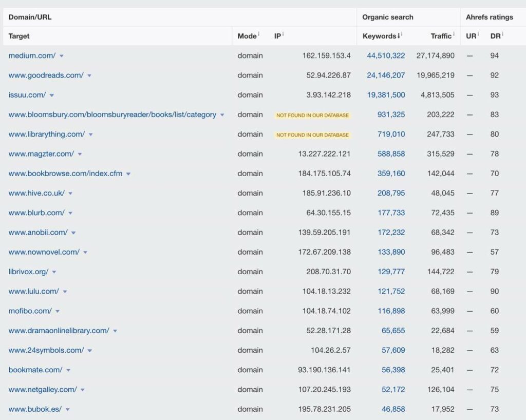Sort by the Traffic column header

[x=441, y=36]
